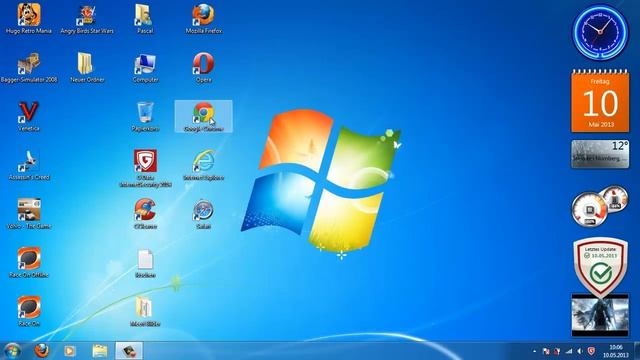This screenshot has width=640, height=360.
Task: Switch to the active taskbar application button
Action: (x=129, y=351)
